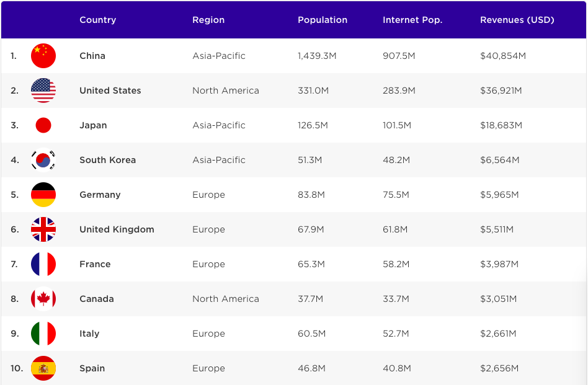Viewport: 588px width, 385px height.
Task: Sort by the Country column header
Action: 97,20
